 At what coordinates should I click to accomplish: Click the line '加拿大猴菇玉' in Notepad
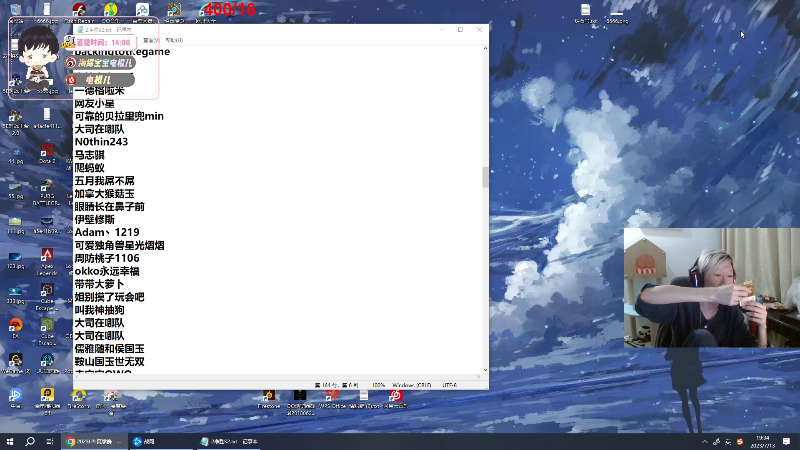point(104,194)
